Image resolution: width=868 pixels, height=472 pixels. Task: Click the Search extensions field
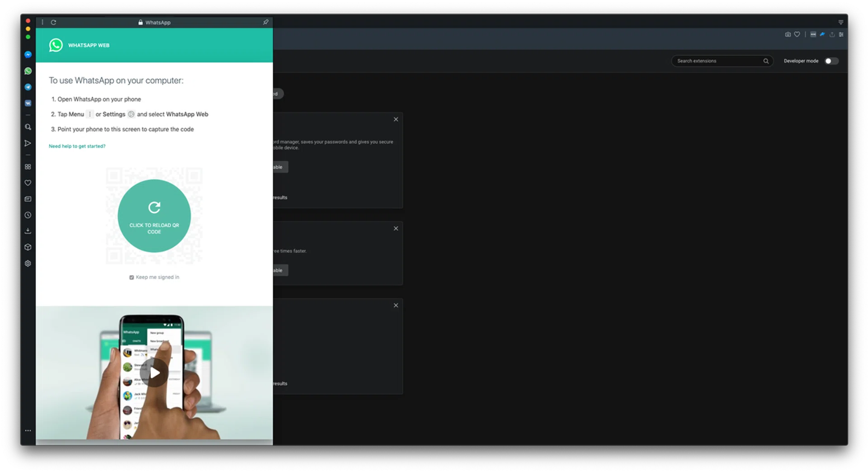pyautogui.click(x=718, y=61)
